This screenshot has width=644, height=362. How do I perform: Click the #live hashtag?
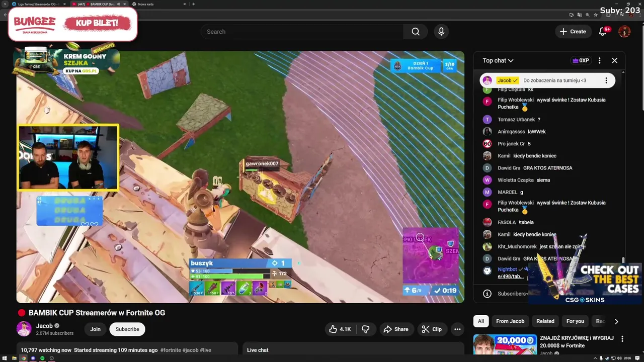click(x=205, y=350)
